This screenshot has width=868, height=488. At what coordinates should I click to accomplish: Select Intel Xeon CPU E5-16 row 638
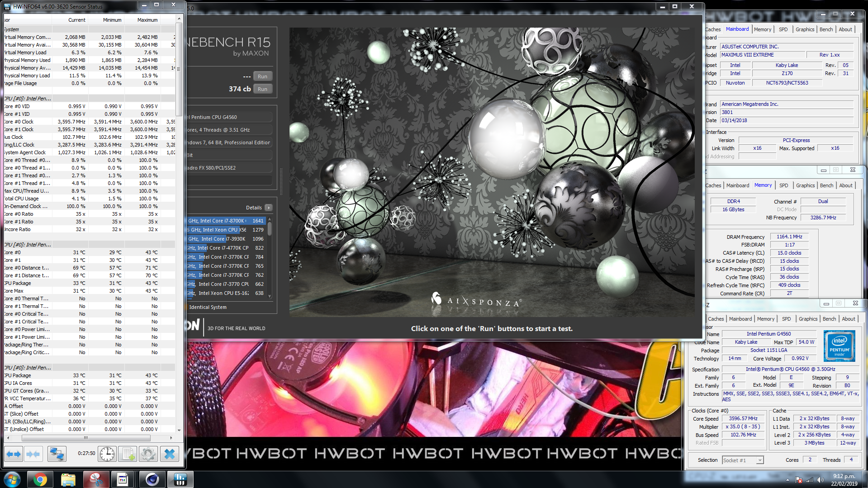coord(226,293)
